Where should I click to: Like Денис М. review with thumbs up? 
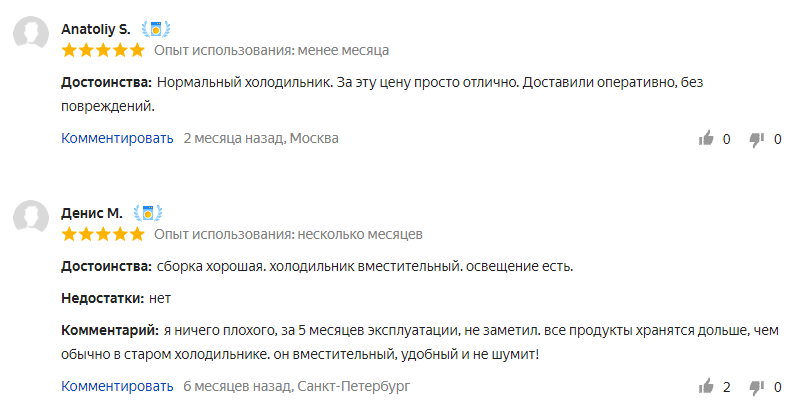[706, 387]
